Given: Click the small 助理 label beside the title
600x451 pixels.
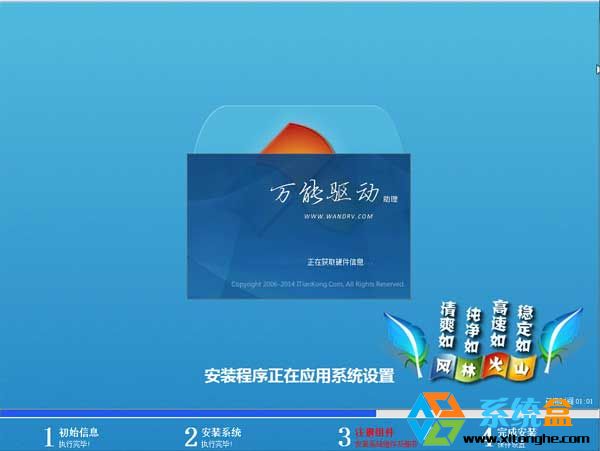Looking at the screenshot, I should (x=391, y=199).
